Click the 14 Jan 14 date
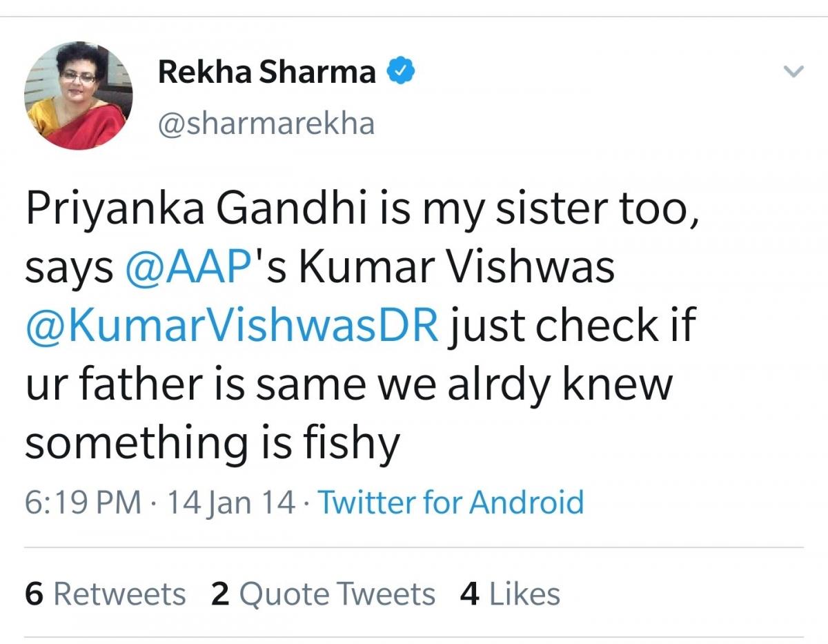The width and height of the screenshot is (828, 644). click(230, 502)
